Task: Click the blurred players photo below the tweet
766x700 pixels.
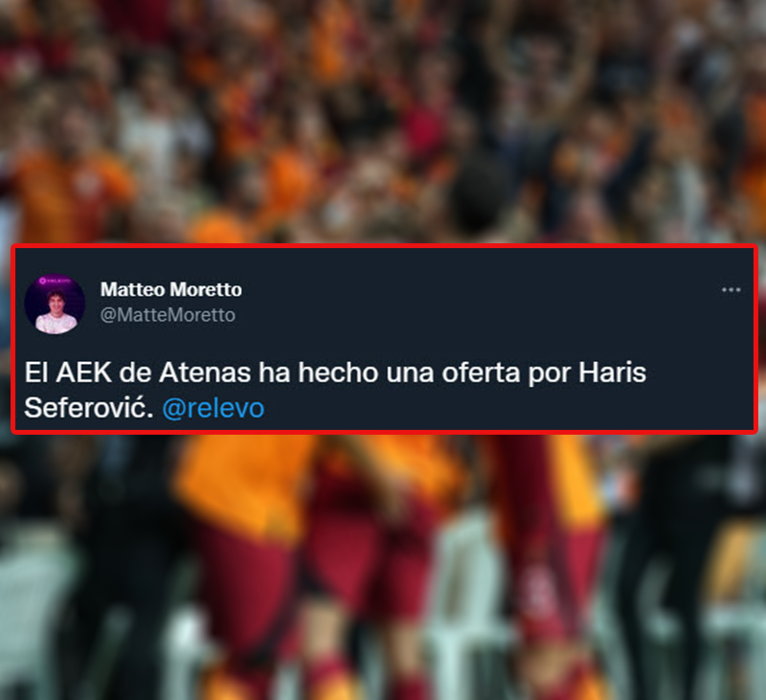Action: coord(383,567)
